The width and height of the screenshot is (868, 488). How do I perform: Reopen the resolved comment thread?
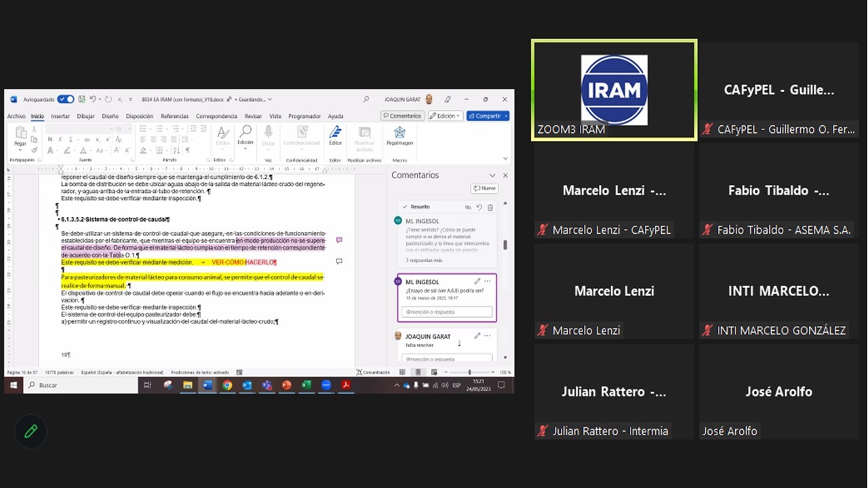pyautogui.click(x=479, y=207)
